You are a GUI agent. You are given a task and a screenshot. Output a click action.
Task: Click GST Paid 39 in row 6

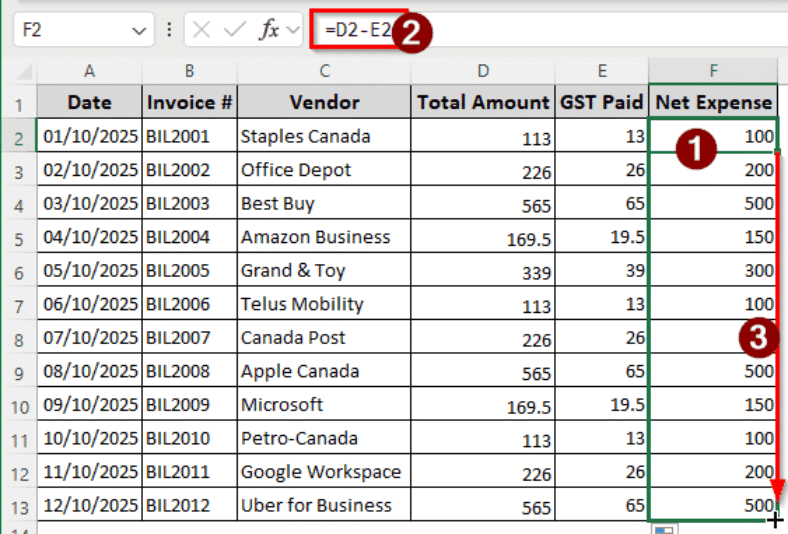[x=602, y=270]
